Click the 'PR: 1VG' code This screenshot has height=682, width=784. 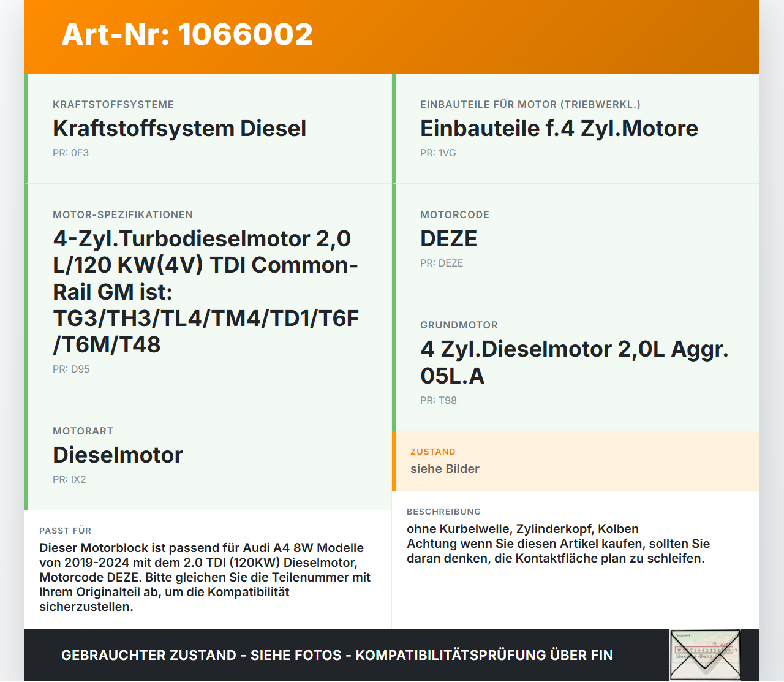click(x=439, y=153)
